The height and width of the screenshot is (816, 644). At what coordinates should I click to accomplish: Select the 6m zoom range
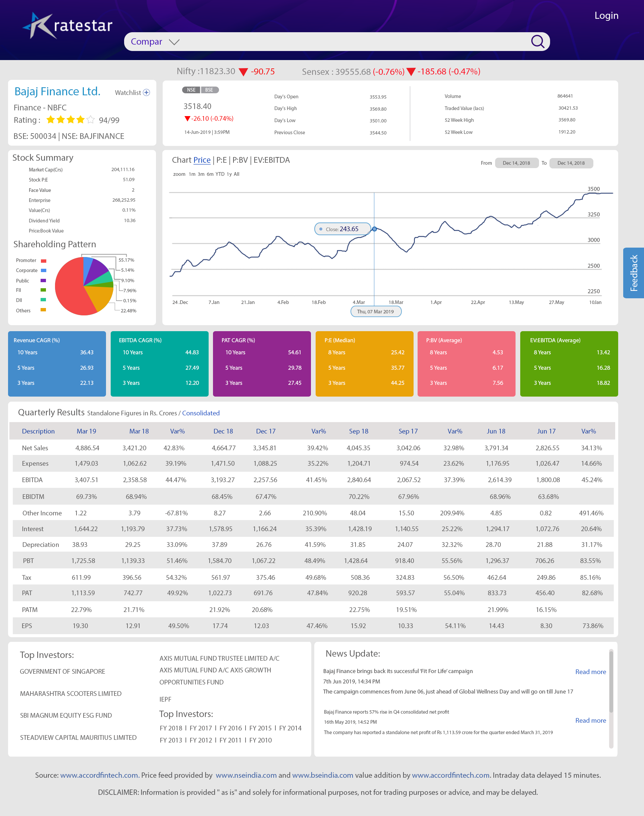pyautogui.click(x=210, y=174)
